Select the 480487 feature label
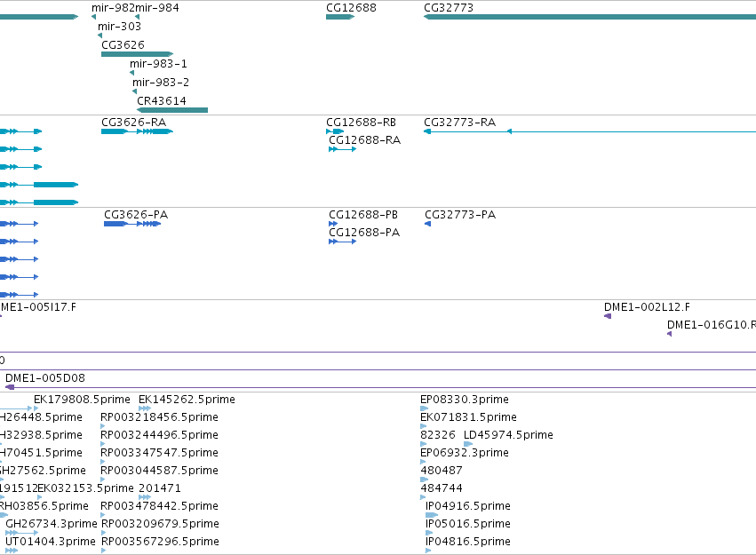Screen dimensions: 756x555 pyautogui.click(x=442, y=471)
